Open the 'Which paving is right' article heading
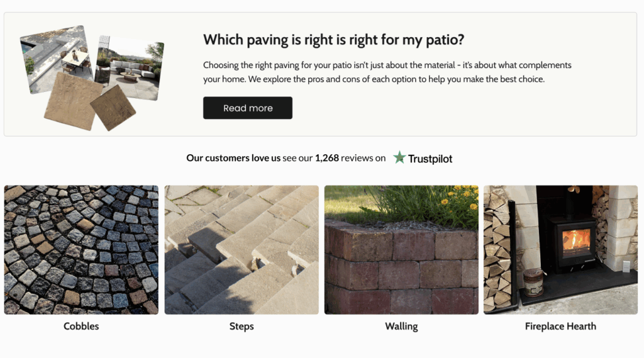The width and height of the screenshot is (644, 358). click(x=333, y=40)
